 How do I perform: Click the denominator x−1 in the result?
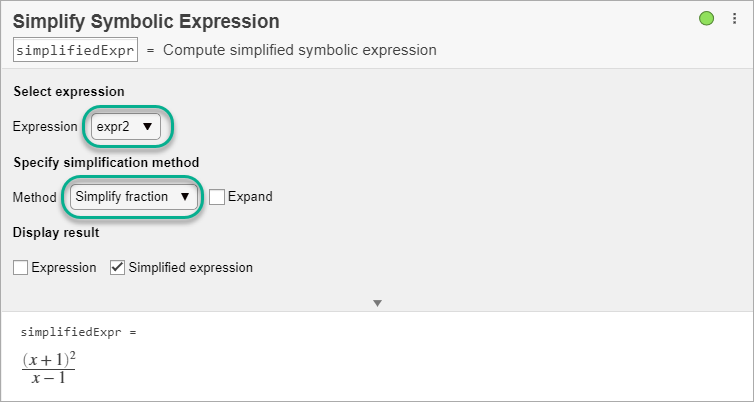[x=49, y=379]
